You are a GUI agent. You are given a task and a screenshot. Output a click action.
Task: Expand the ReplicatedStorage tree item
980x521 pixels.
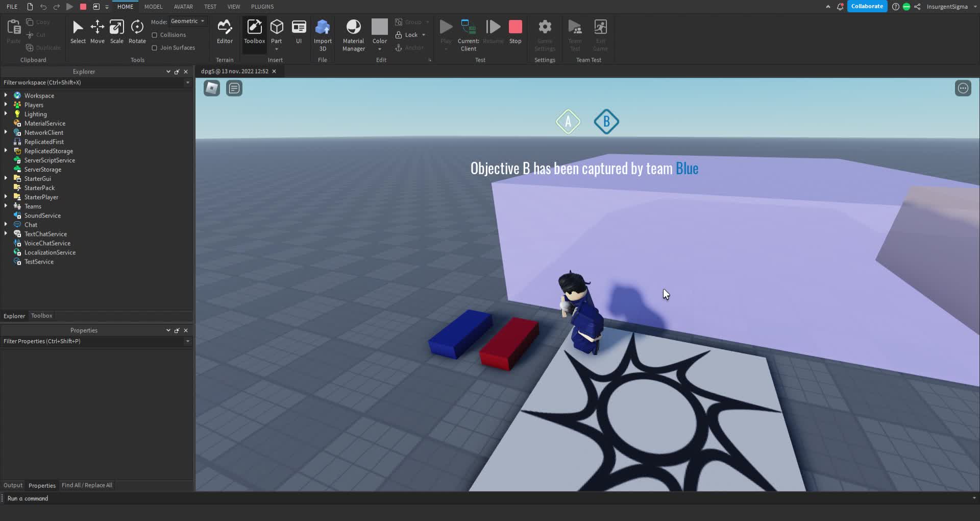coord(5,151)
